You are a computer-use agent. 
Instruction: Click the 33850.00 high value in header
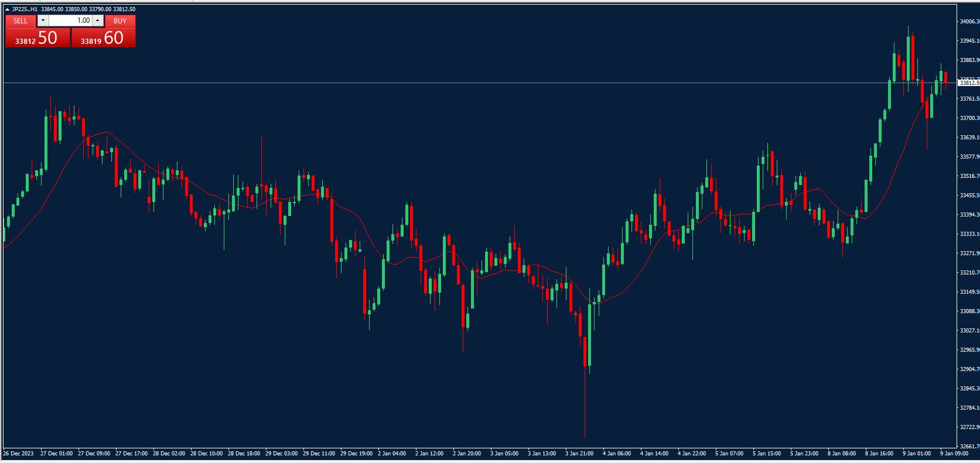(x=76, y=9)
